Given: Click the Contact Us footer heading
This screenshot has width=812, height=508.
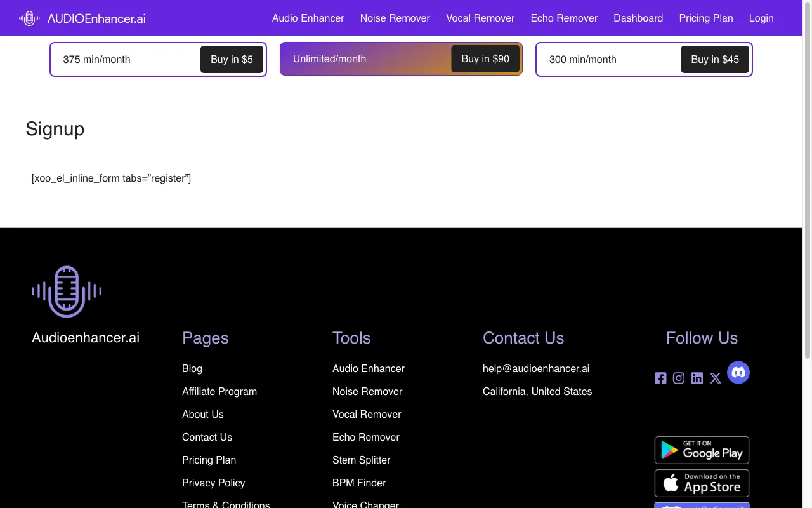Looking at the screenshot, I should 523,338.
